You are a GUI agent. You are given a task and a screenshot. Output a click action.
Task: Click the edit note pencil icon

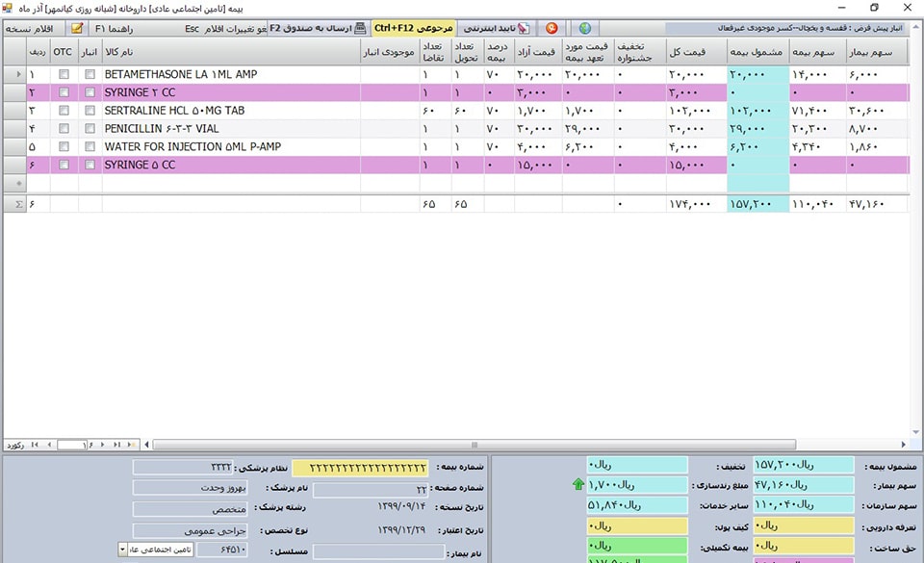click(x=77, y=28)
